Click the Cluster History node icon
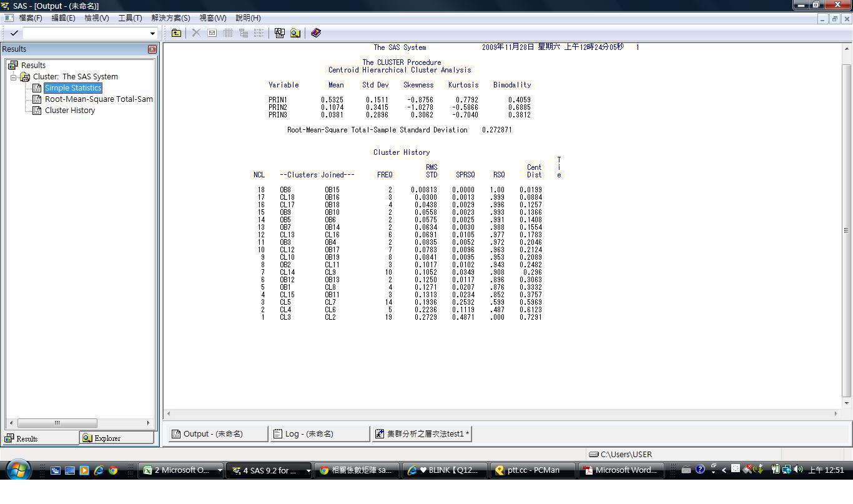The width and height of the screenshot is (853, 504). click(x=37, y=111)
